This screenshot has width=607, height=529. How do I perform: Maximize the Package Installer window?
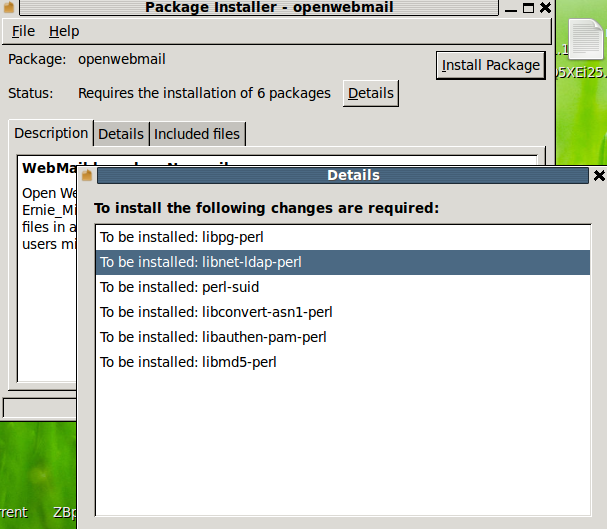pos(528,7)
